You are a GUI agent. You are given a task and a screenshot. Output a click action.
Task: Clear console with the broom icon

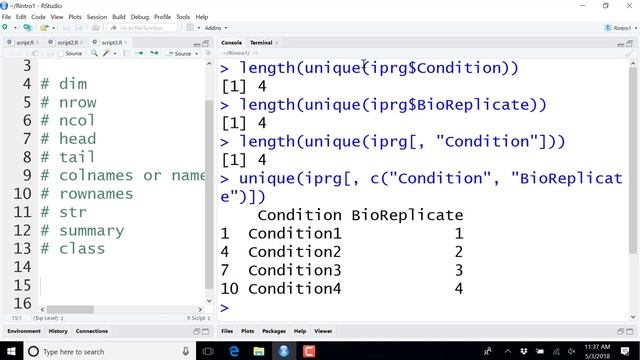click(x=629, y=53)
